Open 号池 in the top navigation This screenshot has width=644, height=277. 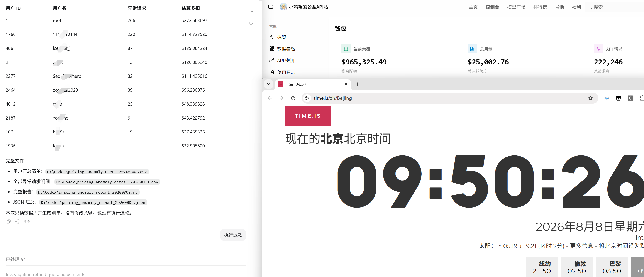(559, 7)
